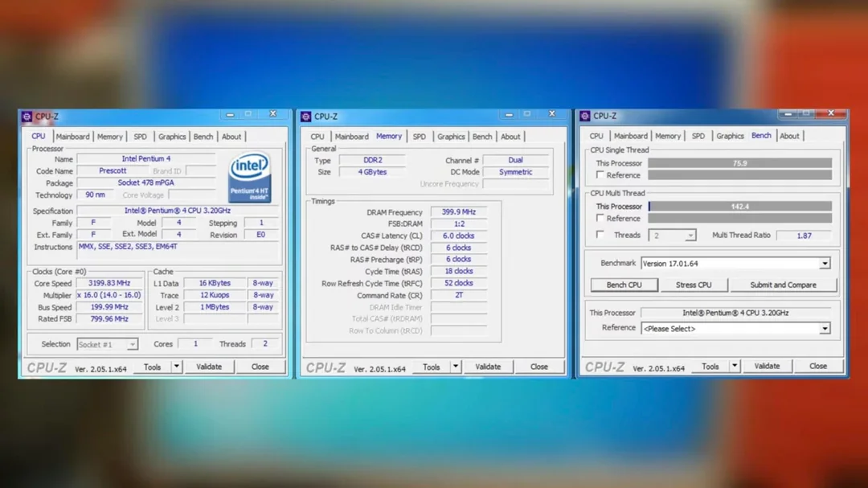
Task: Select About tab in Bench window
Action: click(x=789, y=136)
